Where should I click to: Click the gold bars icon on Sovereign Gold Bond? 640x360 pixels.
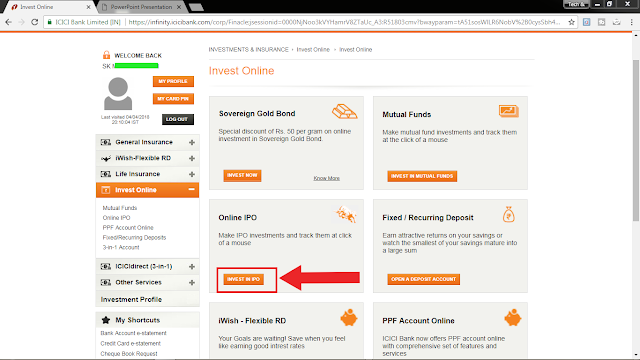344,111
